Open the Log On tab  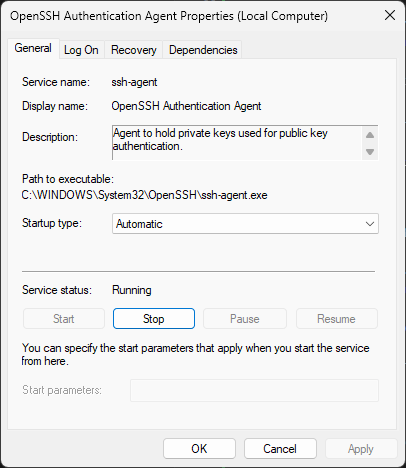pos(81,50)
